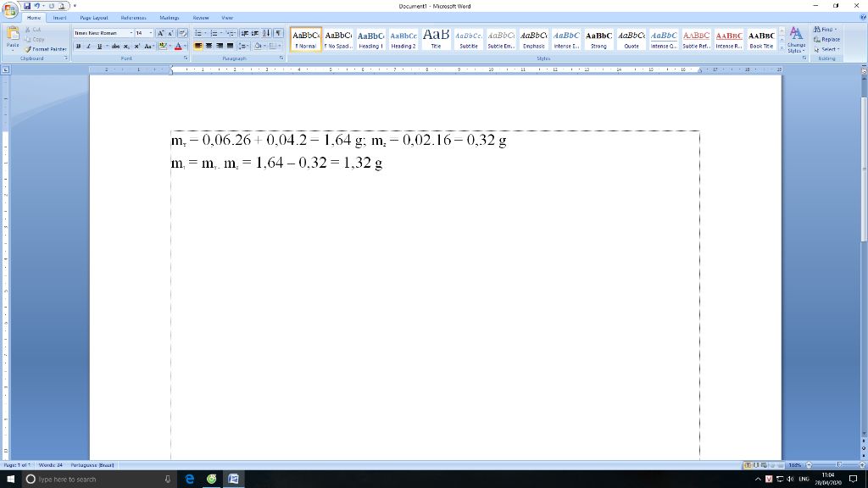Viewport: 868px width, 488px height.
Task: Apply the No Spacing style
Action: (338, 40)
